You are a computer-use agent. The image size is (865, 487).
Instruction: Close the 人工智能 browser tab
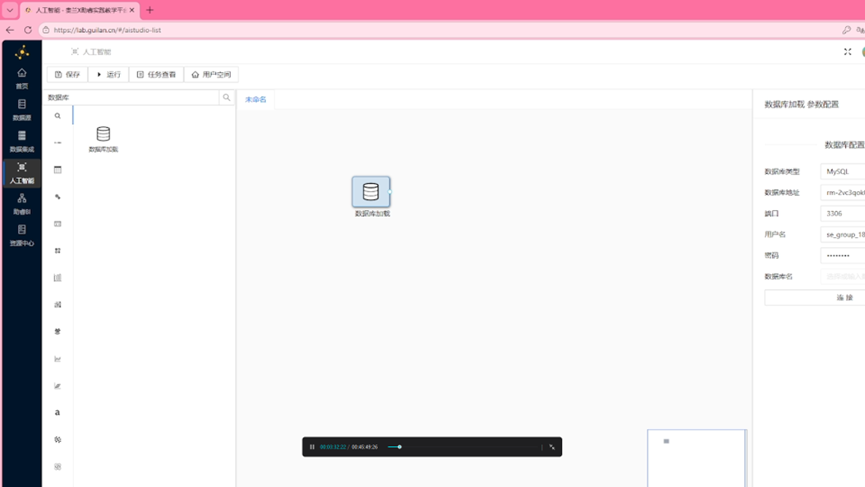point(132,10)
